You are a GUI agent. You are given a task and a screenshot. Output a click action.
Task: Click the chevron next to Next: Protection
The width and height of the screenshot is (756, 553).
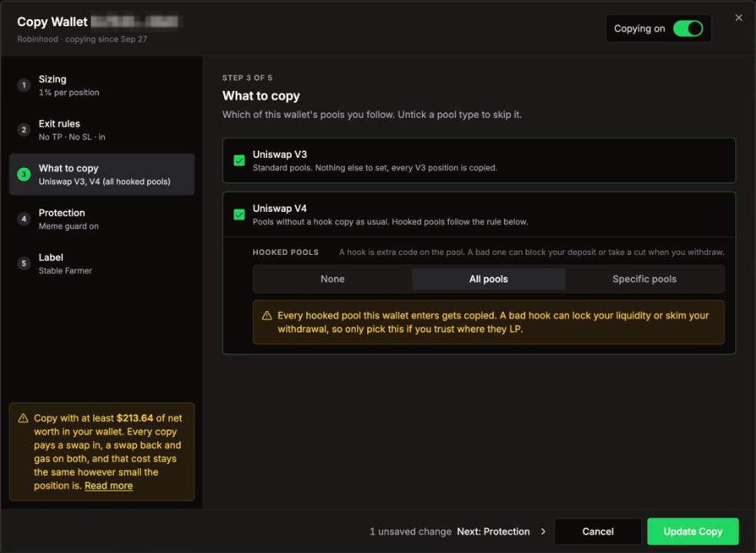pos(544,531)
